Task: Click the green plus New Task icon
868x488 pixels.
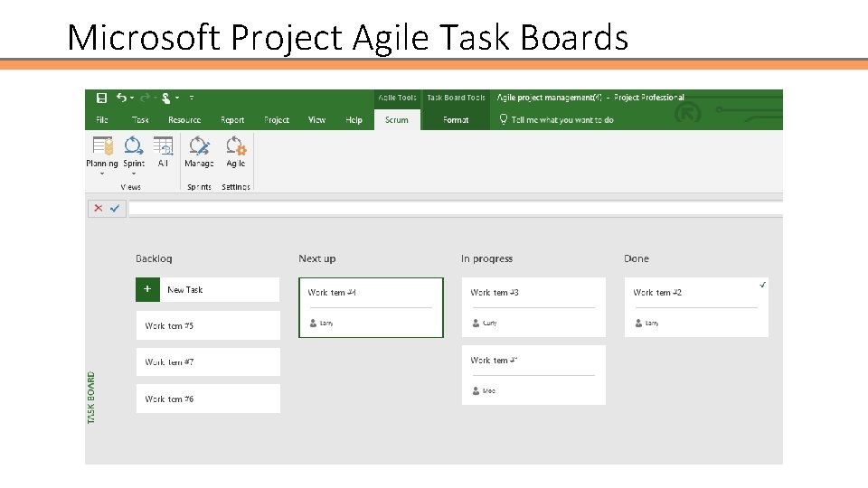Action: (146, 289)
